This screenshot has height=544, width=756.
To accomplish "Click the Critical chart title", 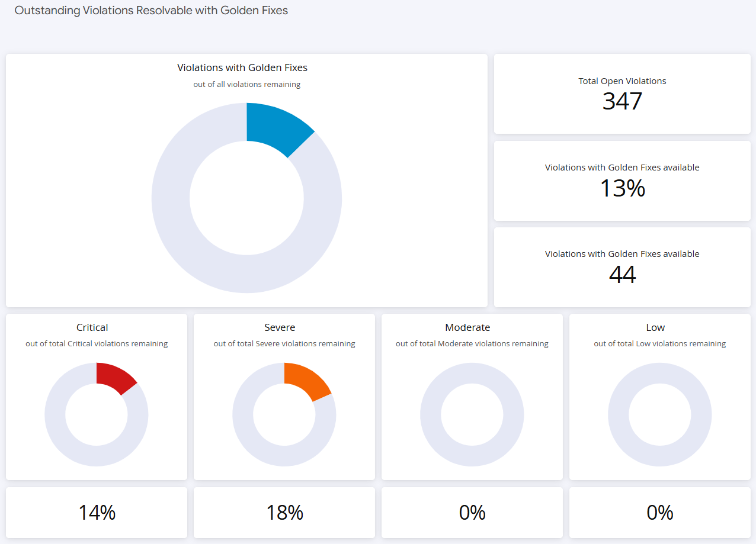I will coord(92,327).
